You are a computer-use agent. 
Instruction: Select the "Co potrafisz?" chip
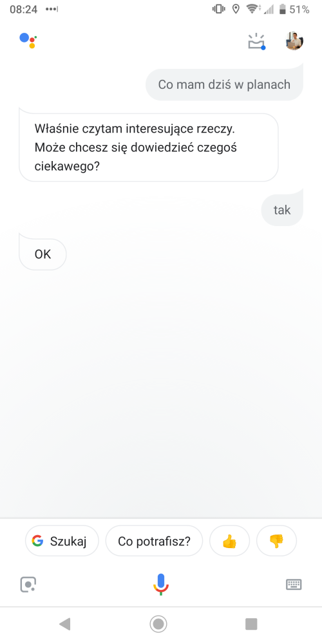click(x=154, y=541)
